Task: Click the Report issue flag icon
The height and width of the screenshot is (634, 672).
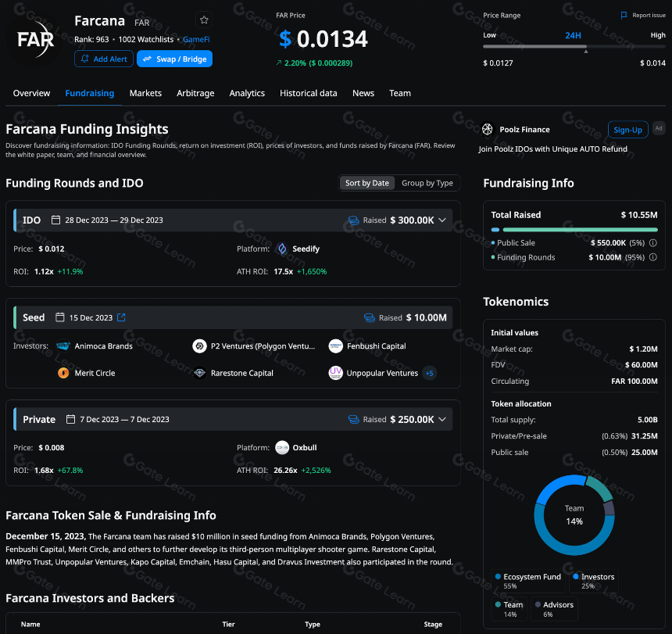Action: (624, 16)
